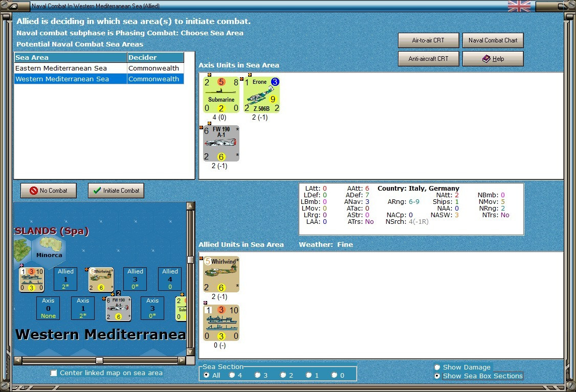Click the Allied 4 sea box section

tap(170, 279)
